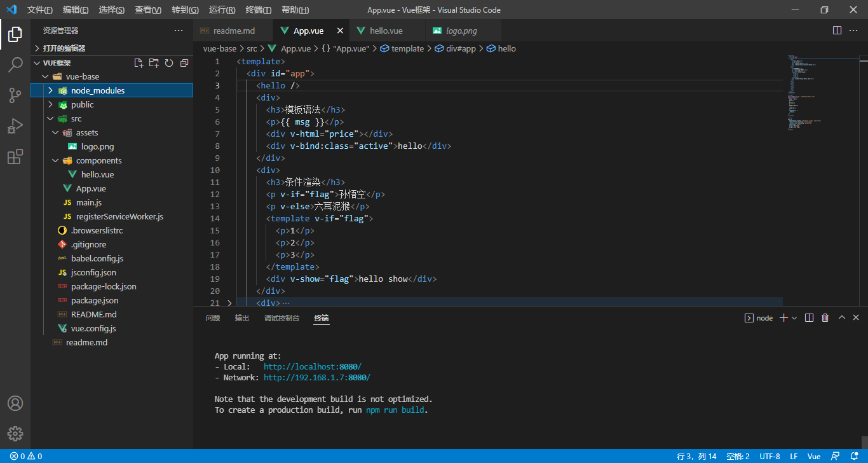Change file encoding via UTF-8 status item

tap(770, 456)
